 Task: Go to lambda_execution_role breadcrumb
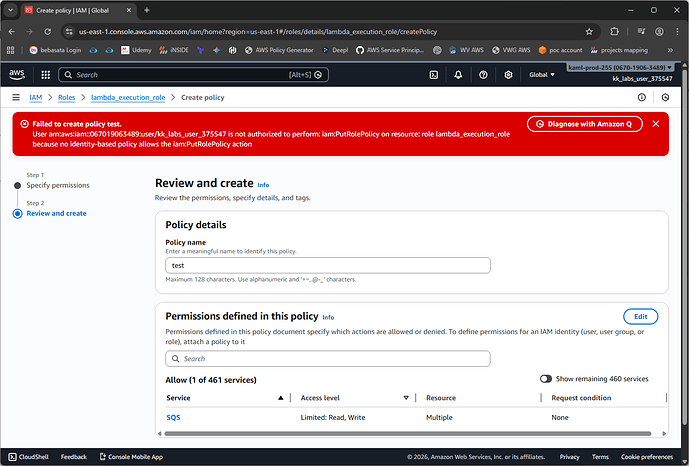click(x=128, y=98)
